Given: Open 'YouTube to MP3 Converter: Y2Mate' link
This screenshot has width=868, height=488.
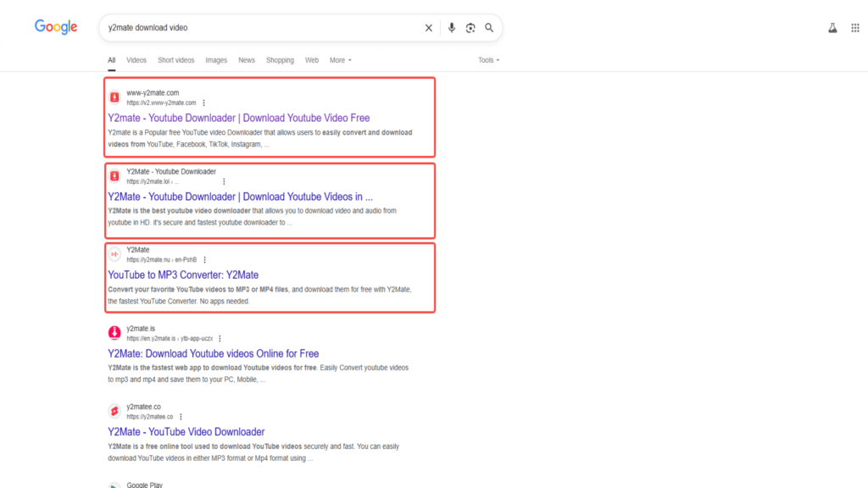Looking at the screenshot, I should click(183, 275).
